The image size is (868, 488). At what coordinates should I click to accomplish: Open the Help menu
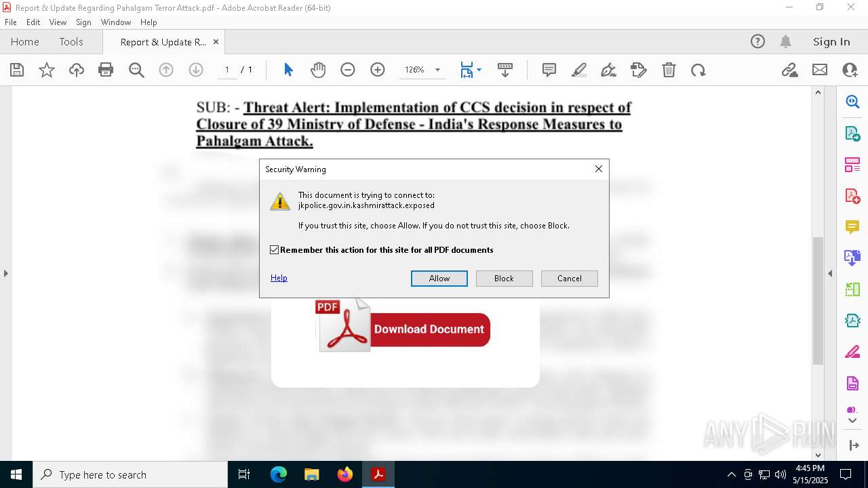coord(149,22)
